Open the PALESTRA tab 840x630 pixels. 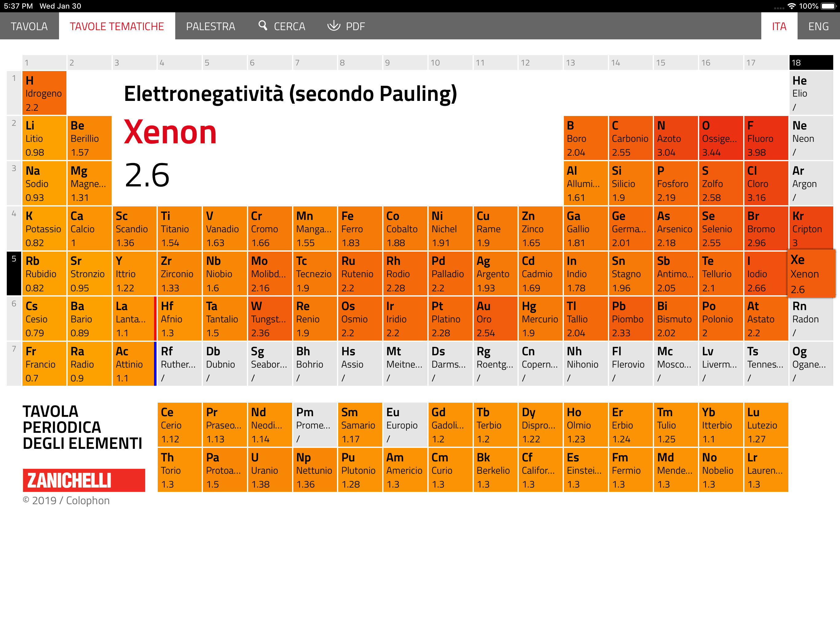210,26
